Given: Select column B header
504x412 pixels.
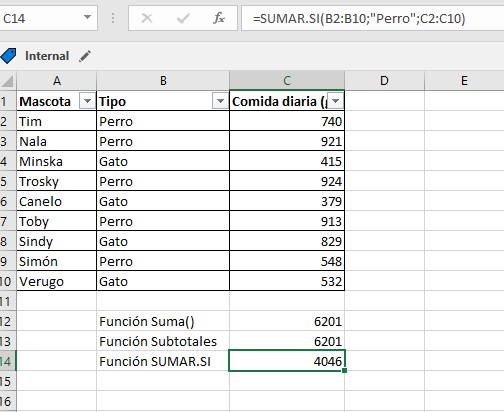Looking at the screenshot, I should tap(163, 81).
